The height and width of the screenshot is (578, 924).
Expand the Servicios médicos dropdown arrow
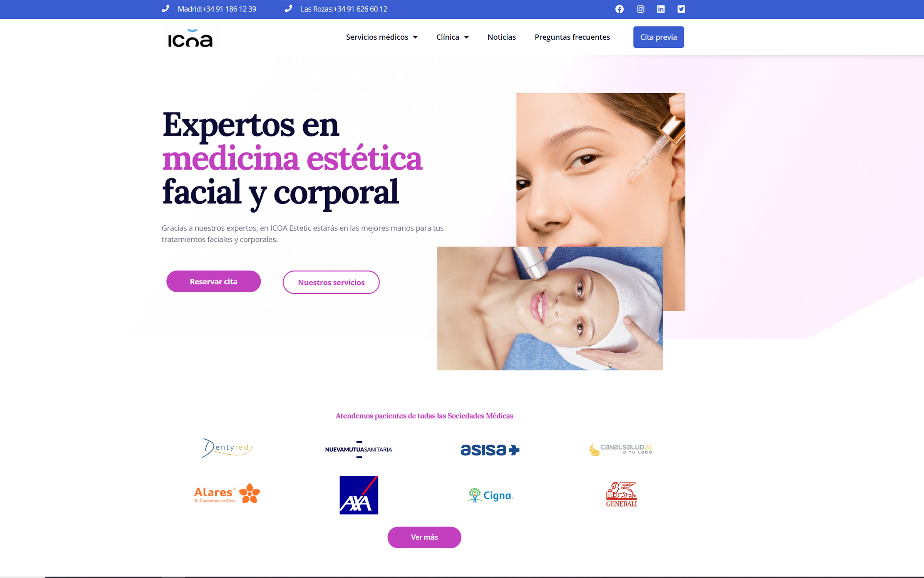415,37
